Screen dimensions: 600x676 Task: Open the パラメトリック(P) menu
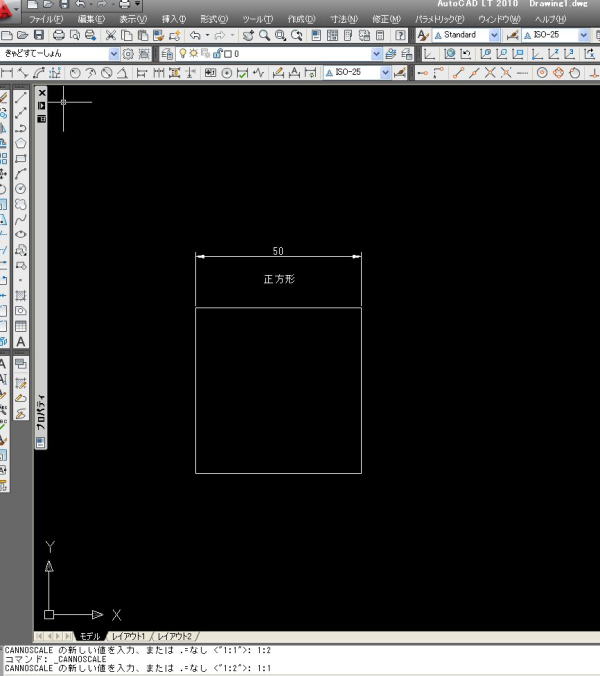(x=439, y=19)
